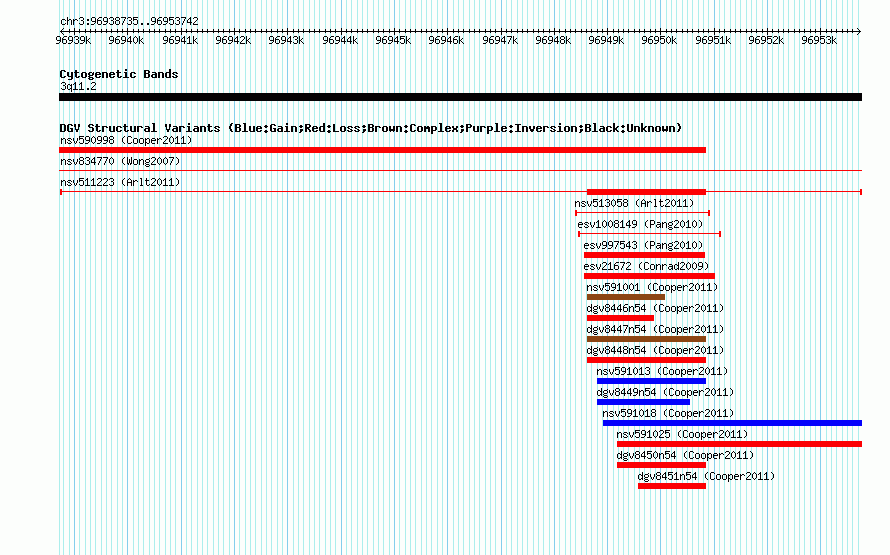Click dgv8446n54 (Cooper2011) label
890x555 pixels.
(x=655, y=308)
